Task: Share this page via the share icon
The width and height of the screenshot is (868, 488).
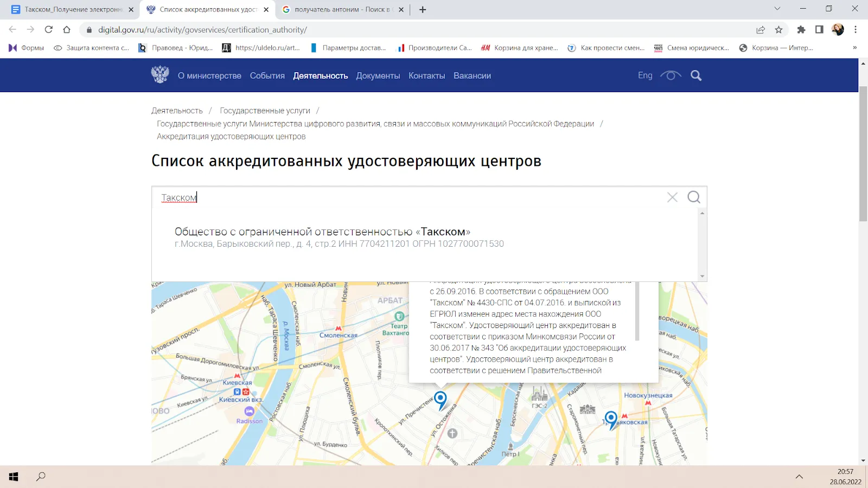Action: pos(761,30)
